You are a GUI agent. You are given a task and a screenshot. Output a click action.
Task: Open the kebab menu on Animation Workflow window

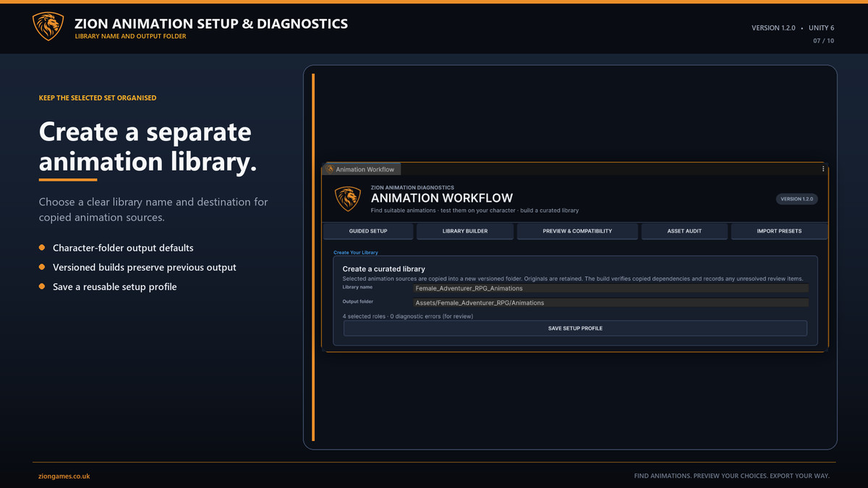pyautogui.click(x=823, y=168)
